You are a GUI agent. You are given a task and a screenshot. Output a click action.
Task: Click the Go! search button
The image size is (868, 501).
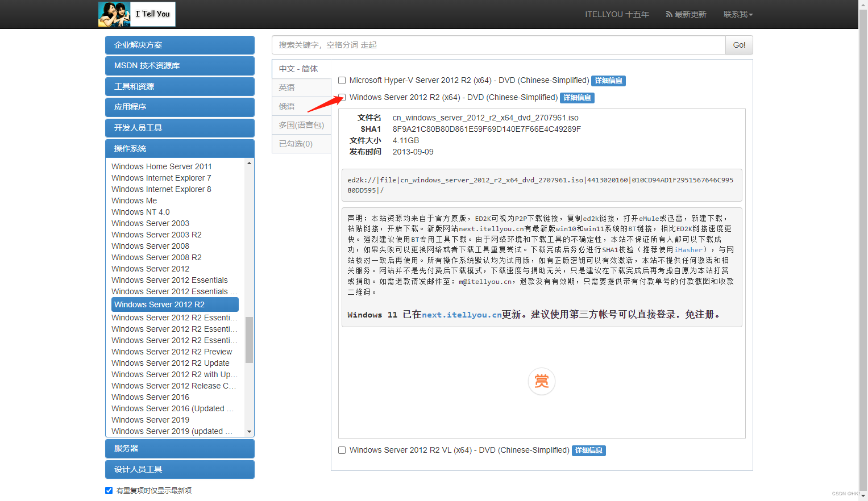739,45
